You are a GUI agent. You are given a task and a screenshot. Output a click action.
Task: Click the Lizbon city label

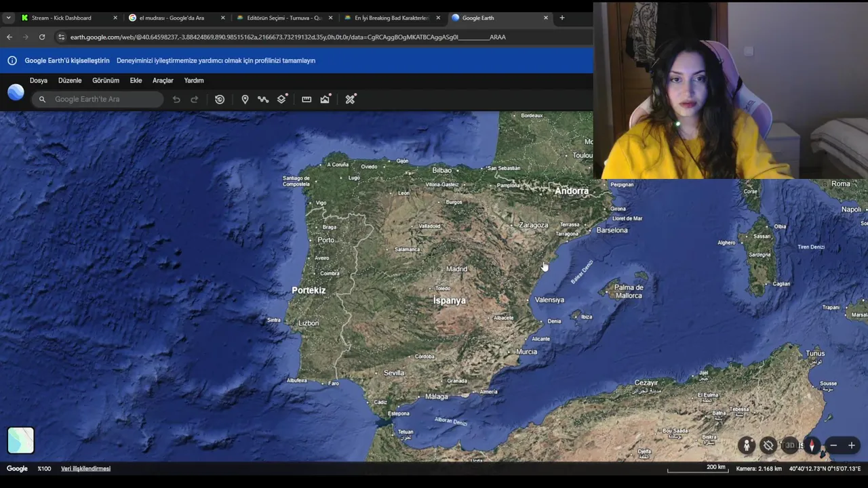tap(309, 323)
